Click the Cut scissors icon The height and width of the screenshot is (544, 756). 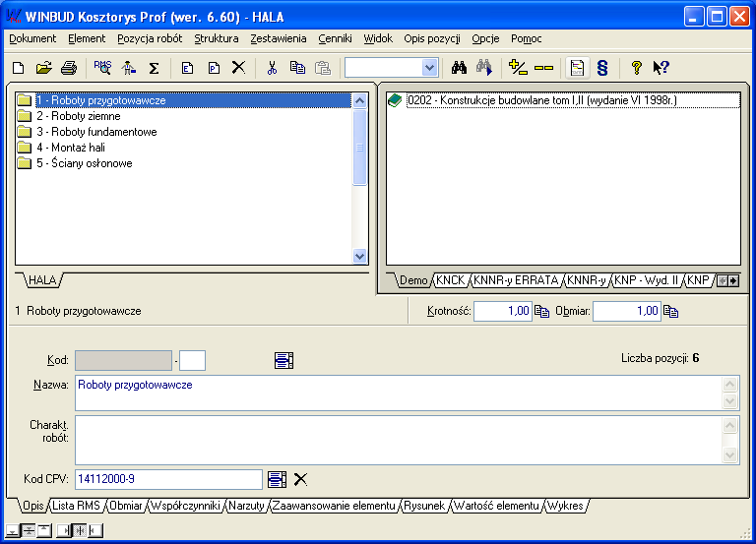pyautogui.click(x=272, y=68)
